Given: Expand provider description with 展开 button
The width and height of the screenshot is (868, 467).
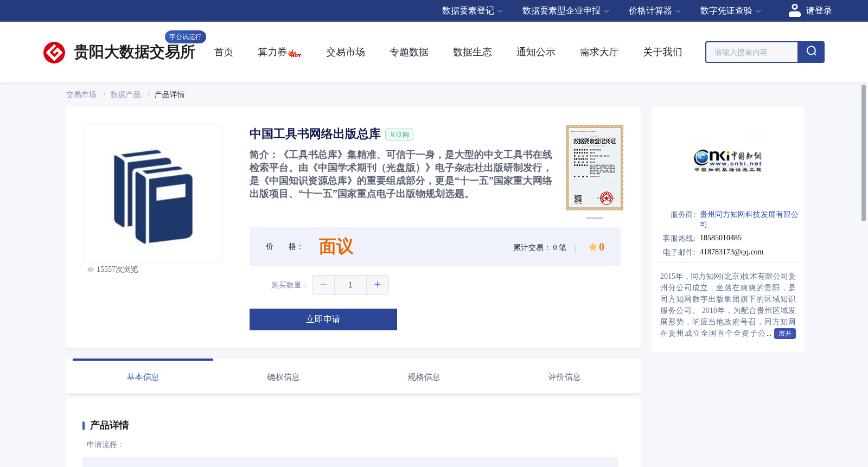Looking at the screenshot, I should [785, 334].
